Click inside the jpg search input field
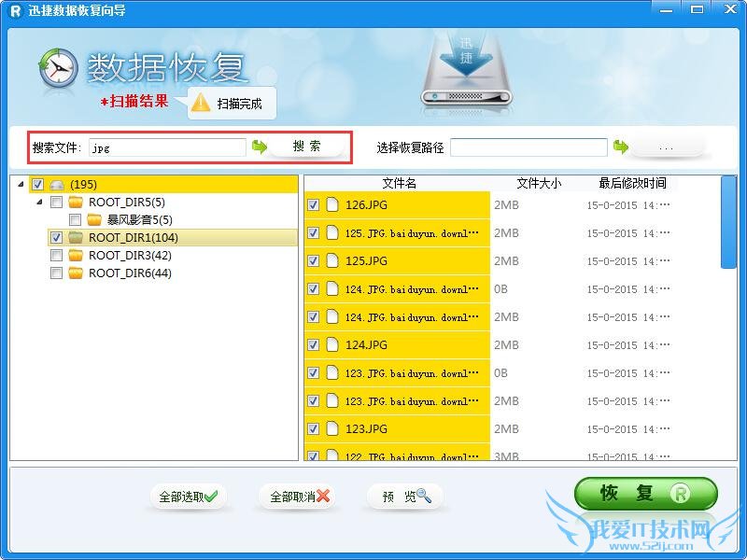The width and height of the screenshot is (747, 560). click(168, 147)
